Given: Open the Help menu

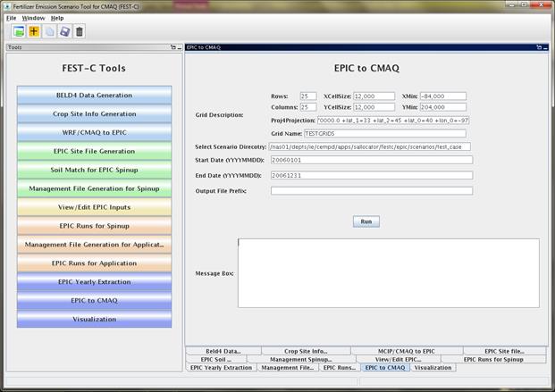Looking at the screenshot, I should pos(57,18).
